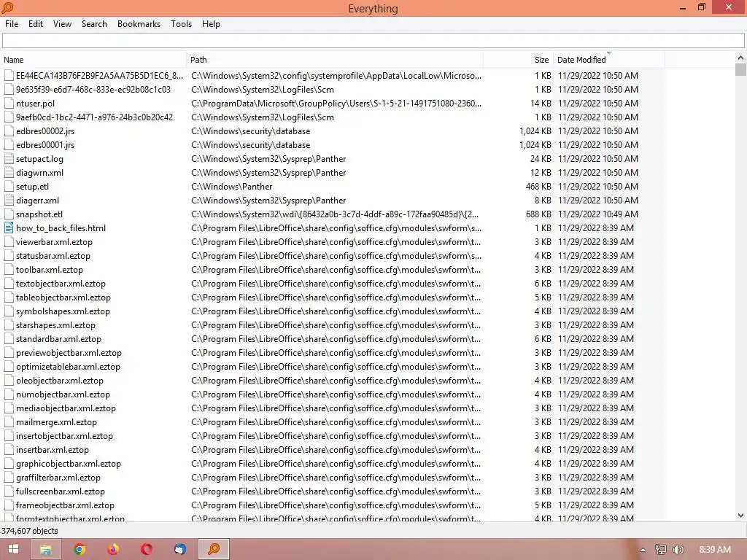Select file 9aefb0cd-1bc2-4471-a976-24b3c0b20c42
Image resolution: width=747 pixels, height=560 pixels.
click(x=94, y=117)
